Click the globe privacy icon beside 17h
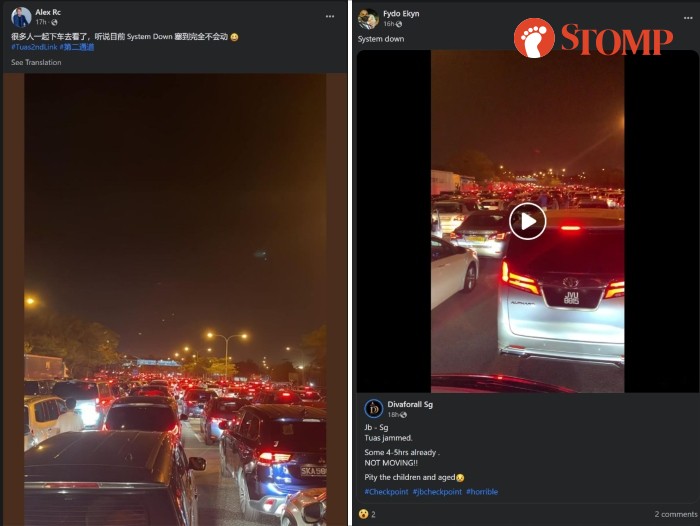Viewport: 700px width, 526px height. tap(54, 22)
